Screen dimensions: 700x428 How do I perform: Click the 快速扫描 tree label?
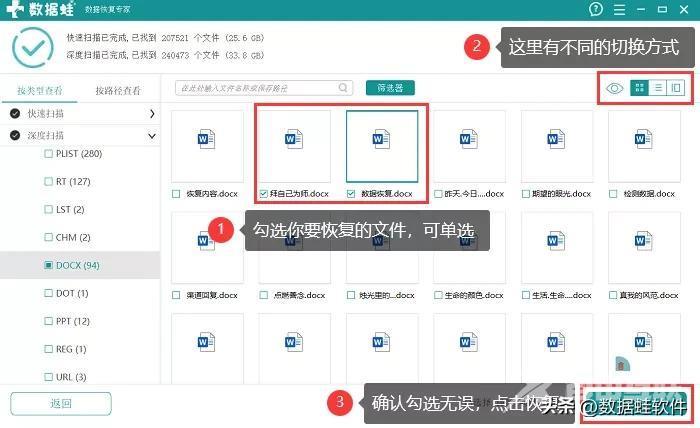[x=46, y=114]
